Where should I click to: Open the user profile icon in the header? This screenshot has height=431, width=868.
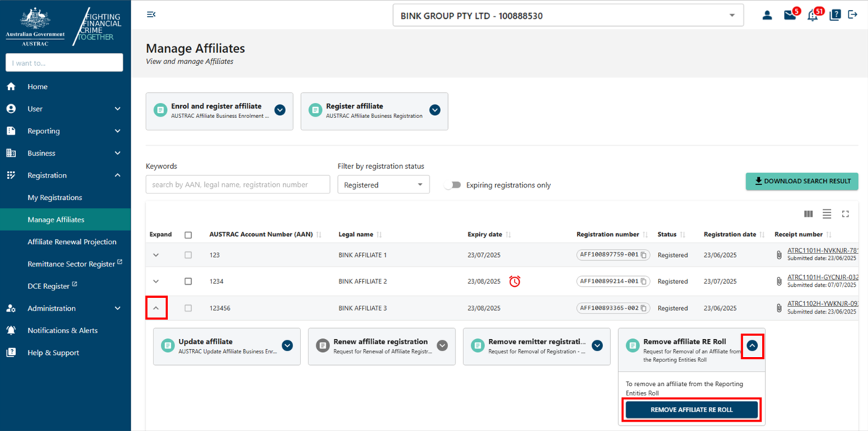767,14
